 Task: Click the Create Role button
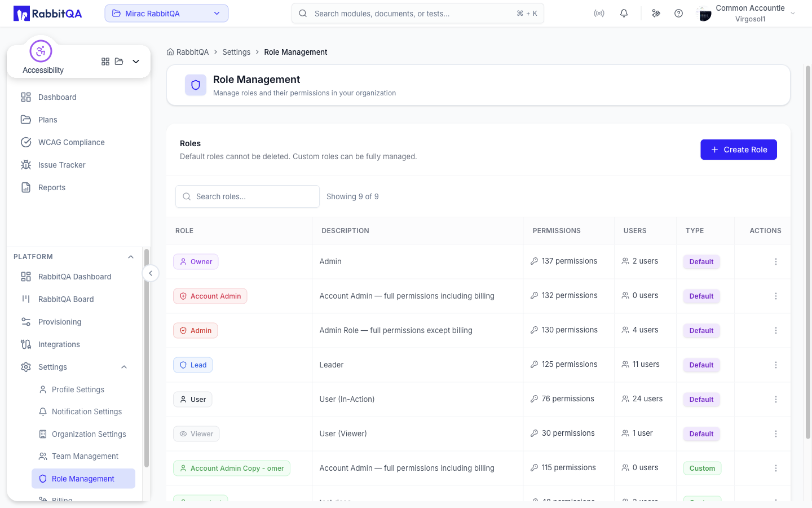tap(739, 150)
